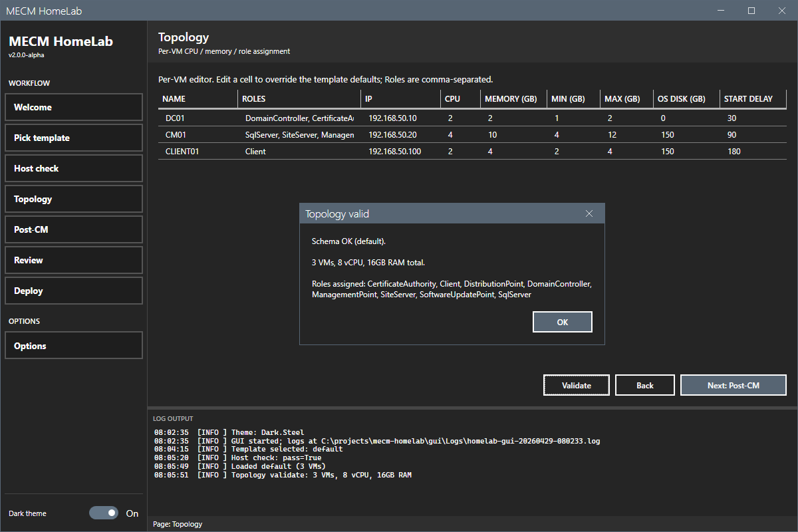The height and width of the screenshot is (532, 798).
Task: Sort by the NAME column header
Action: tap(198, 99)
